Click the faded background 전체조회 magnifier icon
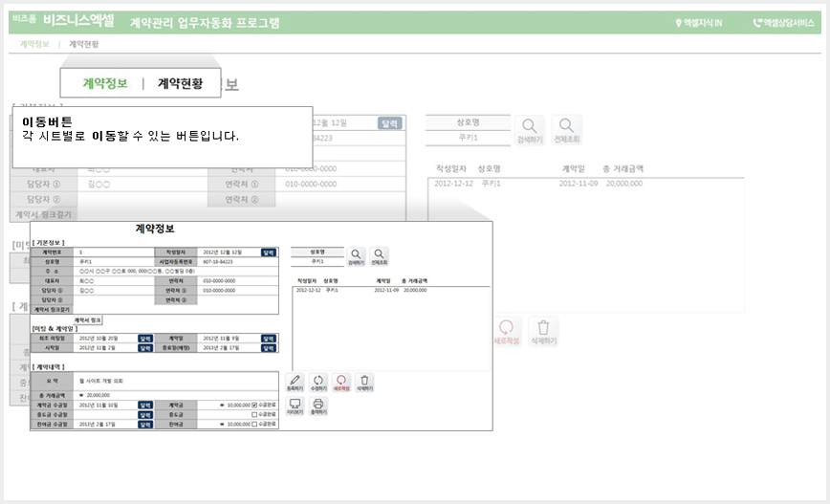The image size is (830, 504). [566, 130]
